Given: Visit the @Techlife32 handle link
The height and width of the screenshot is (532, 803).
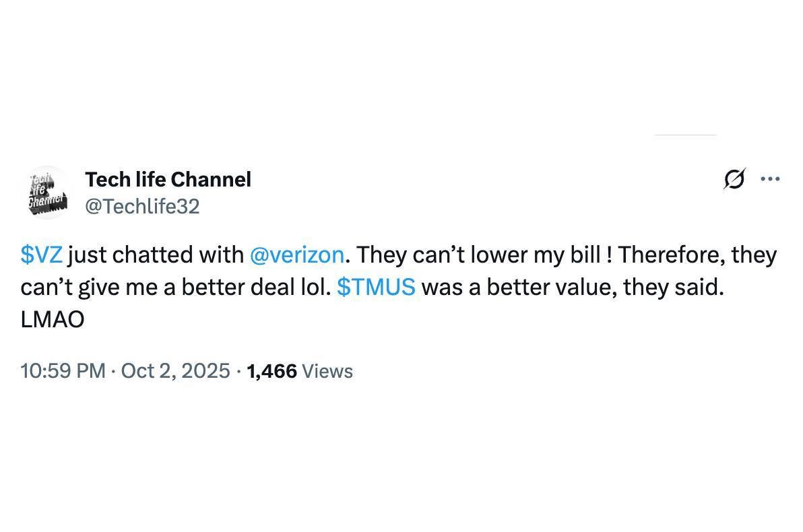Looking at the screenshot, I should pos(142,206).
